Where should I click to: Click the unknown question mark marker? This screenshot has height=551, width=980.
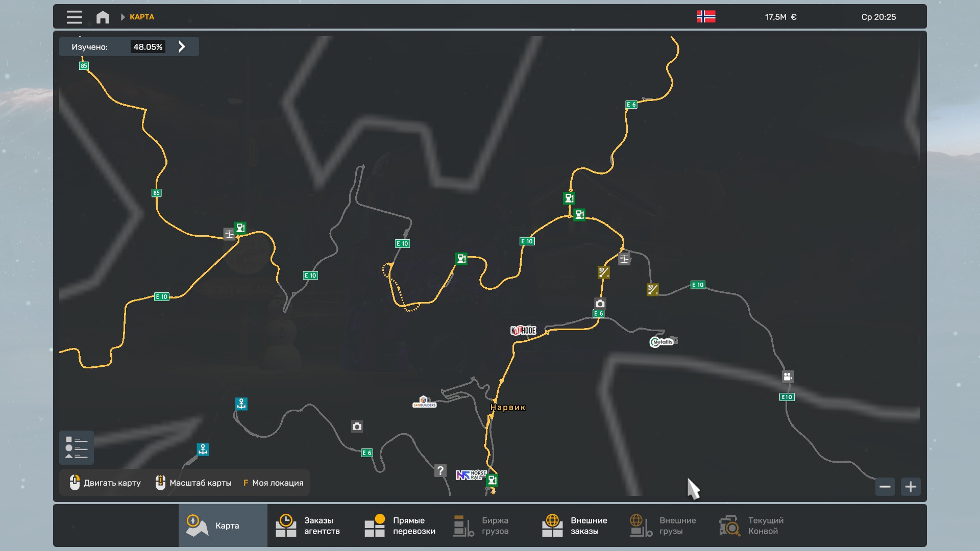(x=440, y=470)
